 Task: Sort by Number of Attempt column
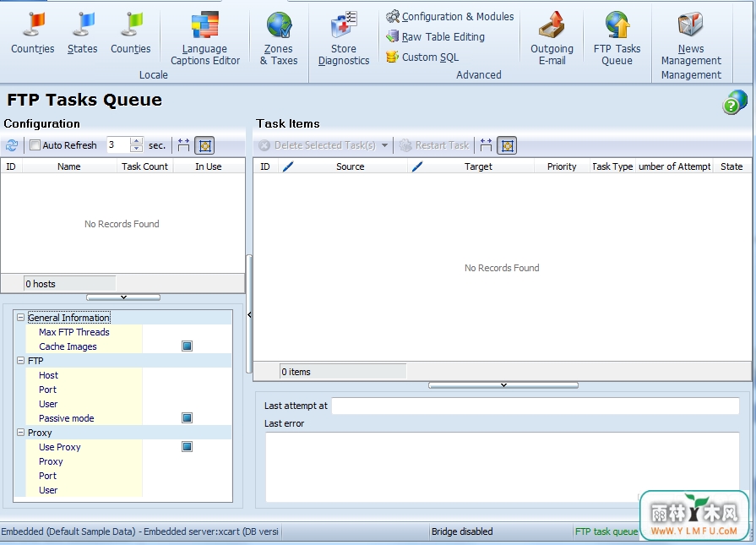(674, 166)
